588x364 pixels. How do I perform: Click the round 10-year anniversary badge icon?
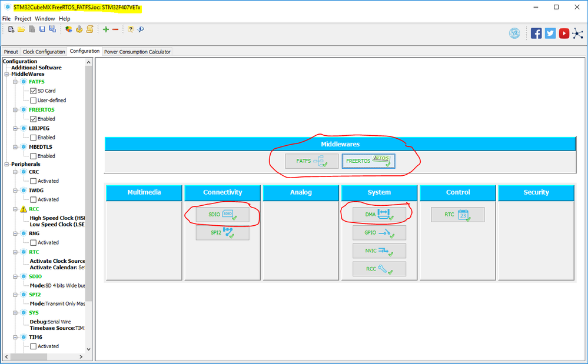514,34
